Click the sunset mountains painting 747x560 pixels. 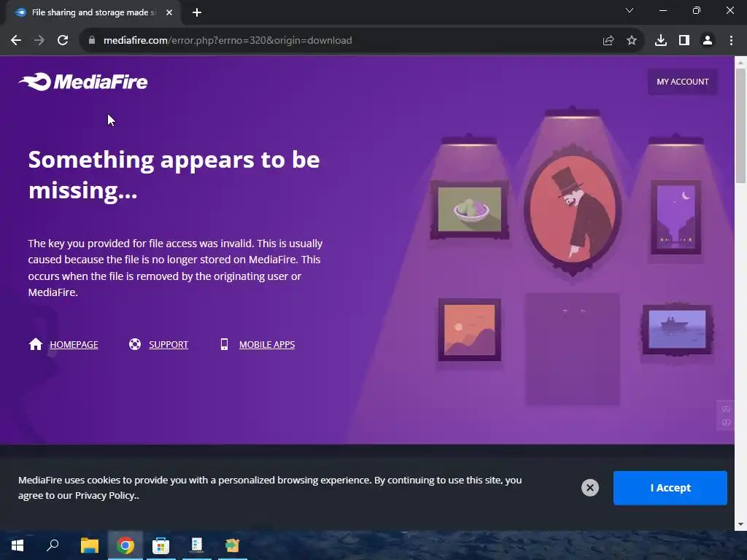click(x=470, y=330)
